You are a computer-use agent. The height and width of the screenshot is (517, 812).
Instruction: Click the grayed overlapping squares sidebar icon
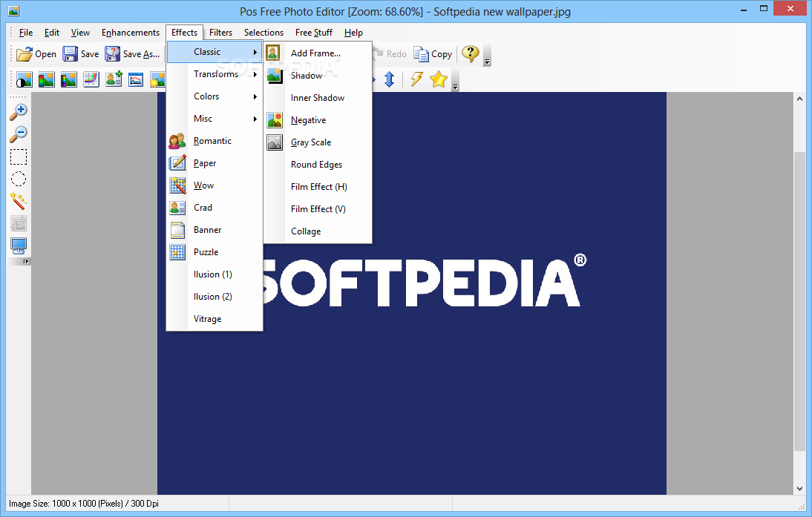(x=19, y=223)
